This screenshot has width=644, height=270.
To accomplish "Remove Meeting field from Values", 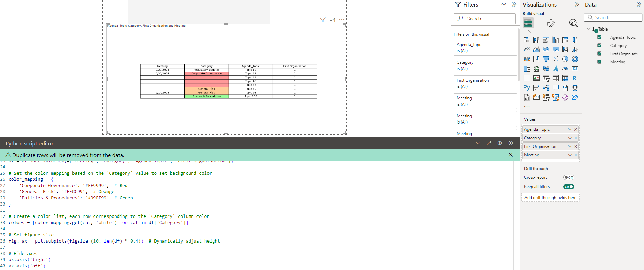I will pos(576,155).
